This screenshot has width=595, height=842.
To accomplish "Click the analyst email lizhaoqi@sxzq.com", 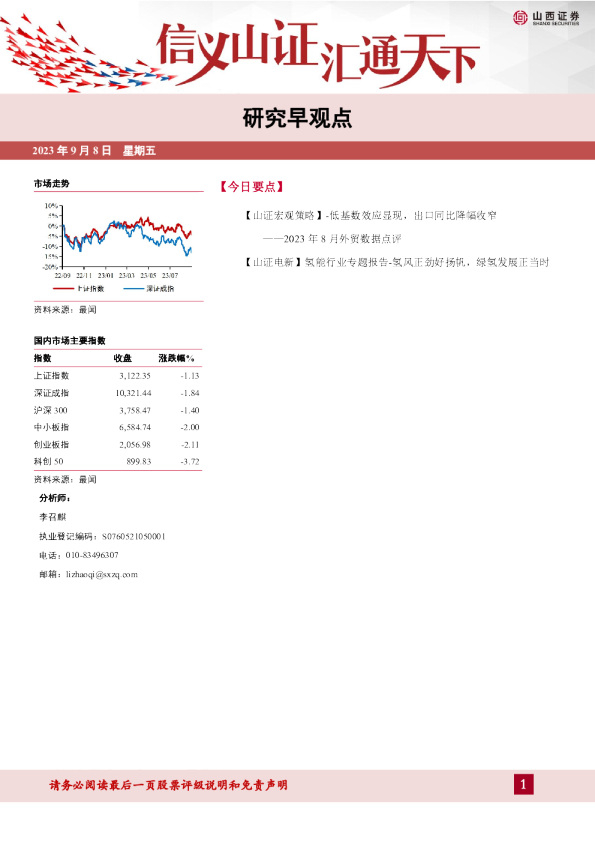I will click(102, 575).
